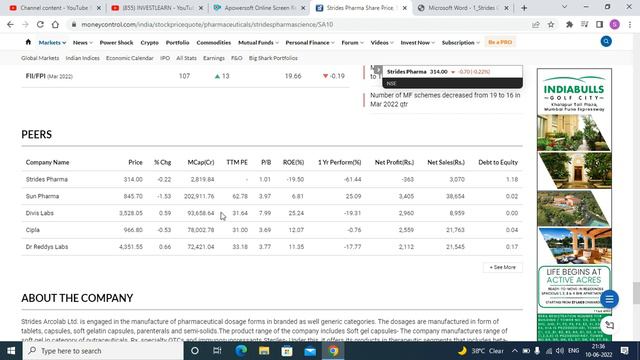Open the Sun Pharma peer link

coord(42,196)
